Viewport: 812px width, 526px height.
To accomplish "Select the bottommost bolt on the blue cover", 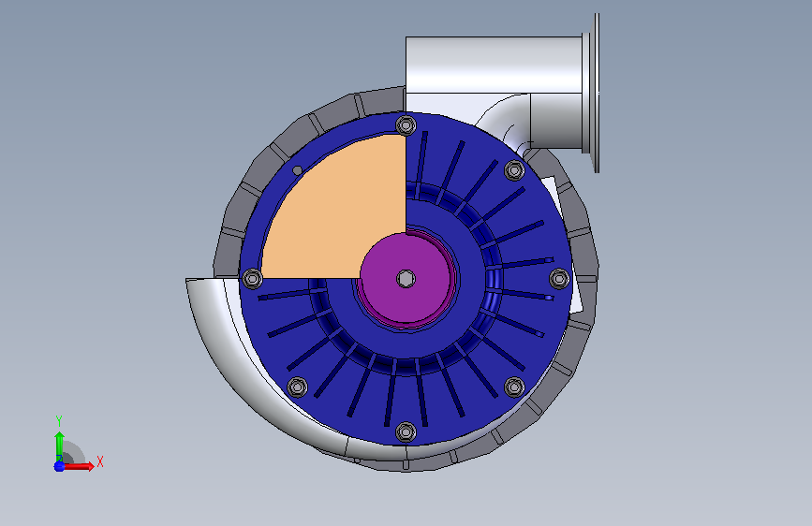I will pyautogui.click(x=406, y=432).
